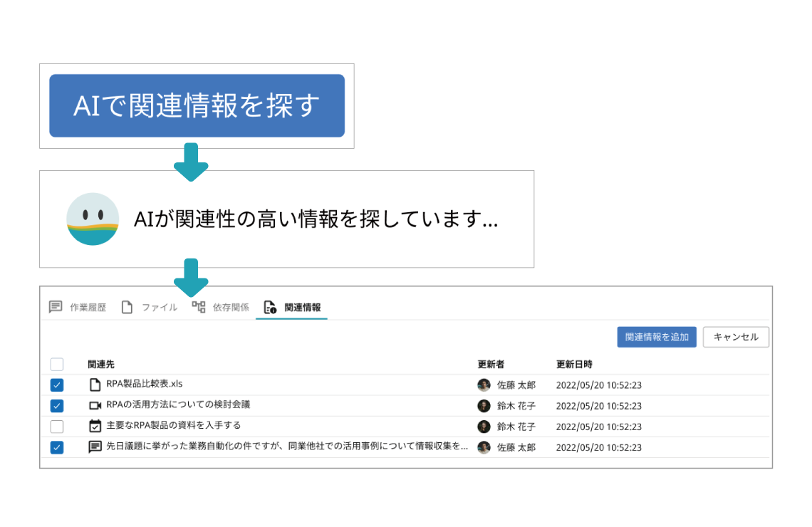Uncheck the RPA製品比較表.xls row checkbox
This screenshot has height=527, width=812.
click(57, 383)
